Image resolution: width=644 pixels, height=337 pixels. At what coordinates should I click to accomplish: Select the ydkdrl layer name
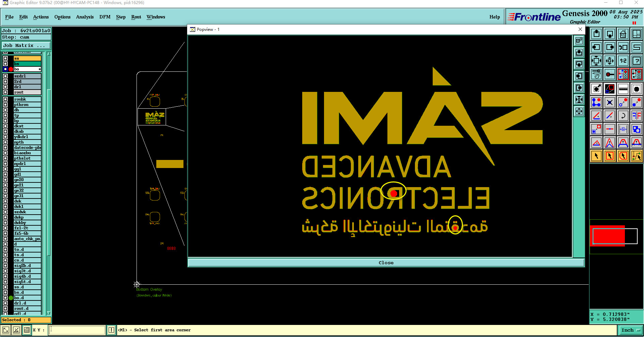click(28, 137)
